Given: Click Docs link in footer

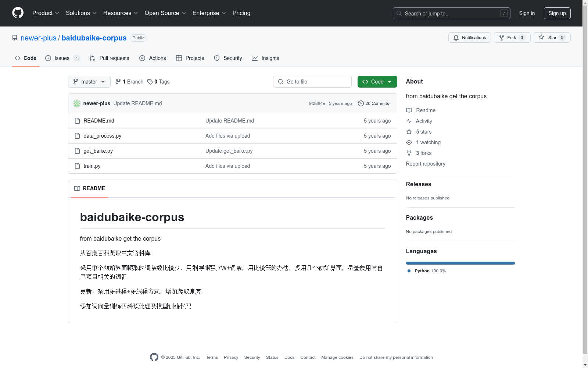Looking at the screenshot, I should (x=289, y=357).
